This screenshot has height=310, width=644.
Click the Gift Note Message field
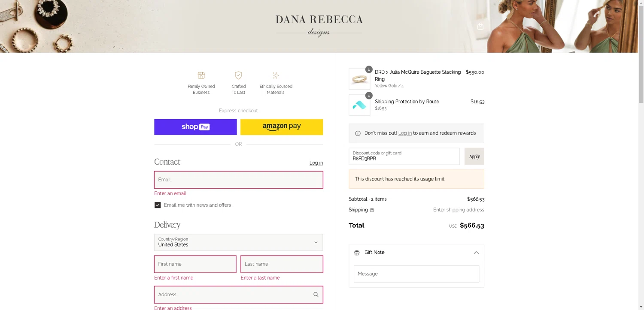tap(416, 274)
